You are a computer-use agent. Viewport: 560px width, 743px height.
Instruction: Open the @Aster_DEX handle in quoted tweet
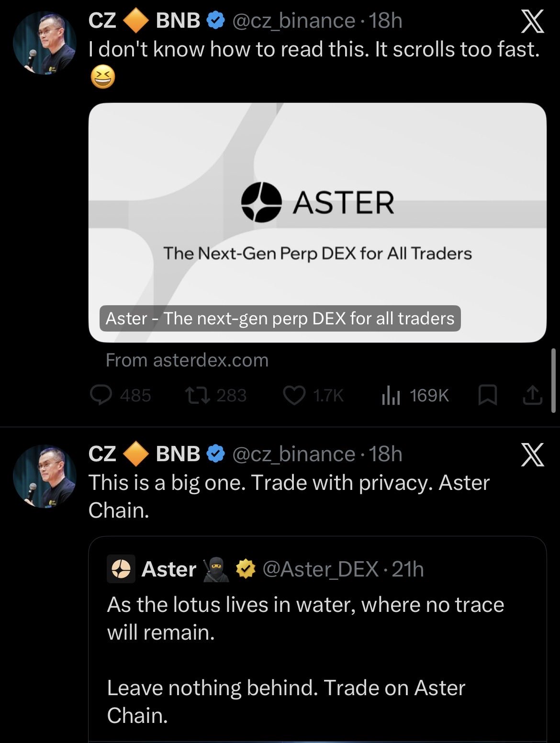[x=321, y=569]
